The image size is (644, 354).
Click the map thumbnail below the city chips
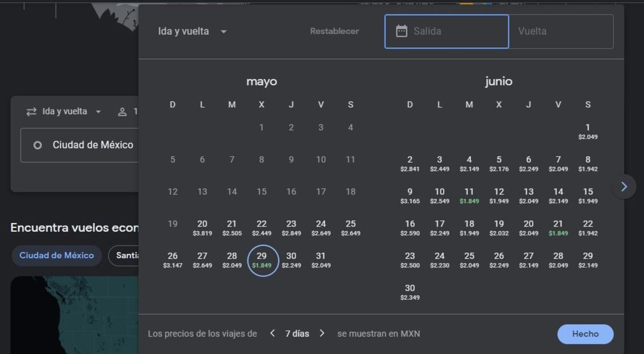74,314
